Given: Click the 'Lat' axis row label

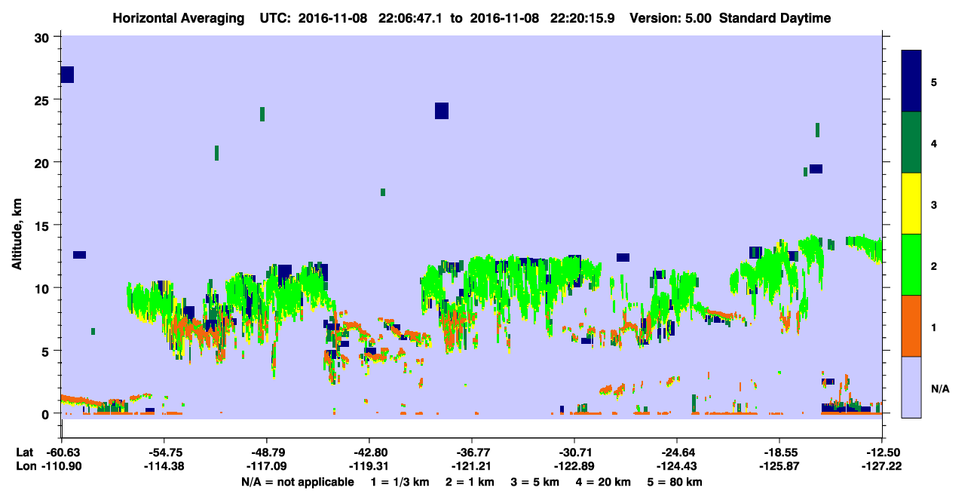Looking at the screenshot, I should [24, 452].
